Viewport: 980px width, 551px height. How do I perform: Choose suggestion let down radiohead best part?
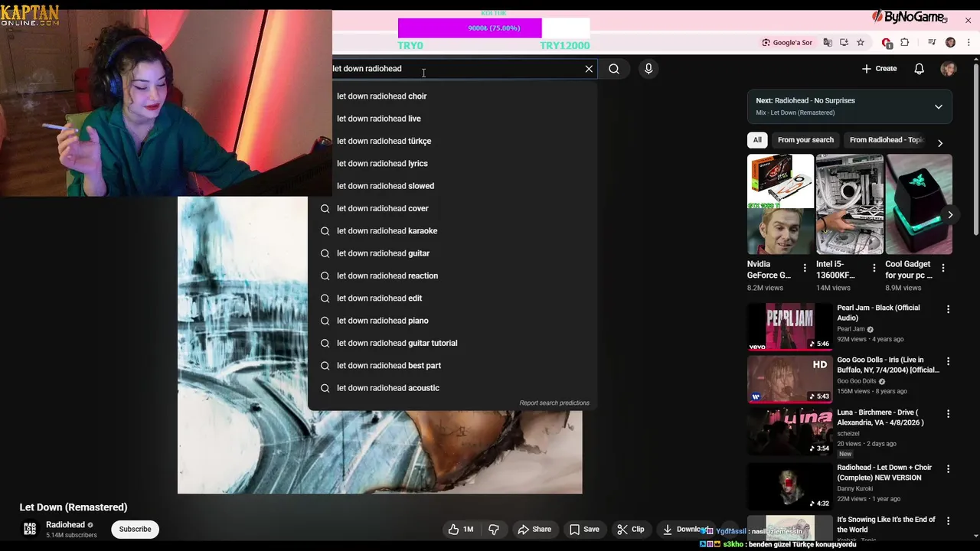point(452,366)
